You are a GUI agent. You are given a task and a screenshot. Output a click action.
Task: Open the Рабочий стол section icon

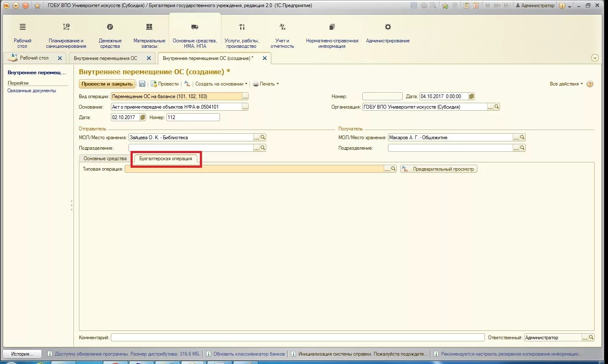pyautogui.click(x=23, y=27)
